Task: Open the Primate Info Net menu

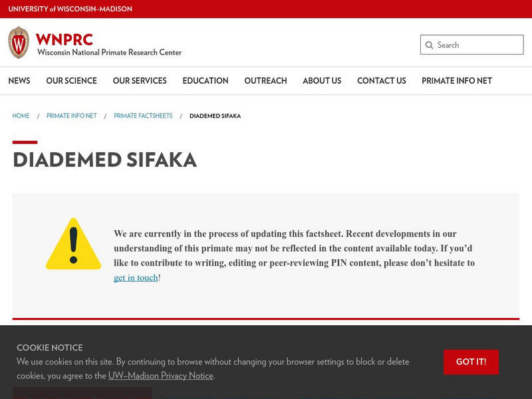Action: click(457, 80)
